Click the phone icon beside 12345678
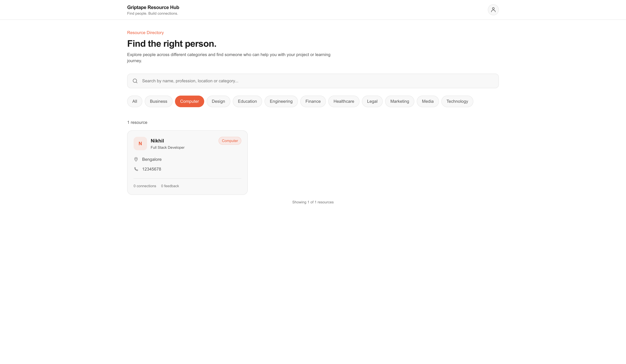The image size is (626, 364). pos(136,169)
